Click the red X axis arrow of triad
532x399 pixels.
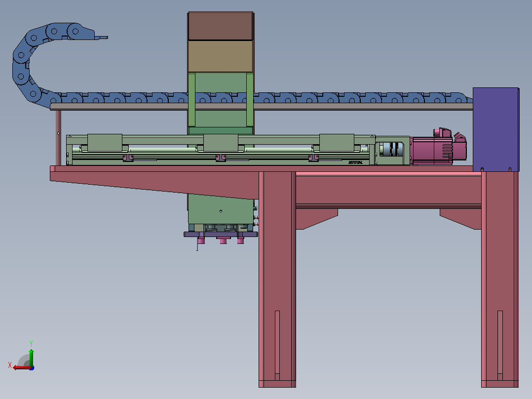21,368
